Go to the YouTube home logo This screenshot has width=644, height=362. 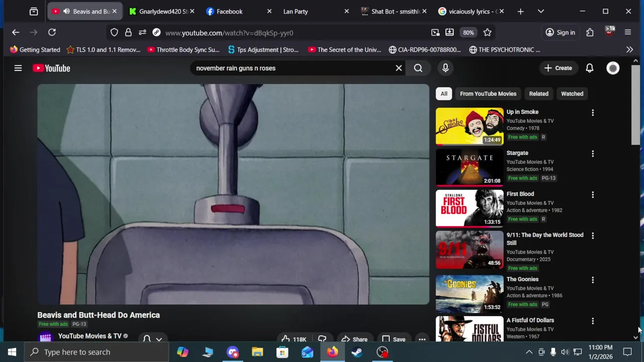(x=51, y=68)
